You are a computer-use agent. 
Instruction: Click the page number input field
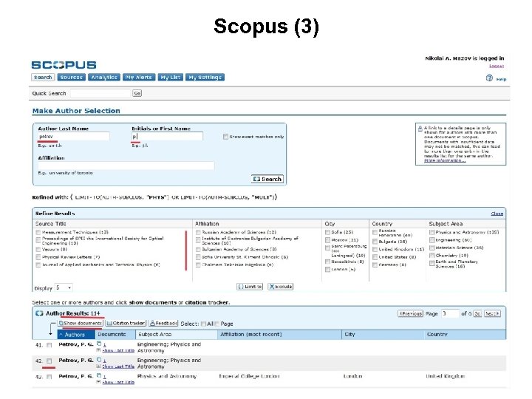click(450, 313)
